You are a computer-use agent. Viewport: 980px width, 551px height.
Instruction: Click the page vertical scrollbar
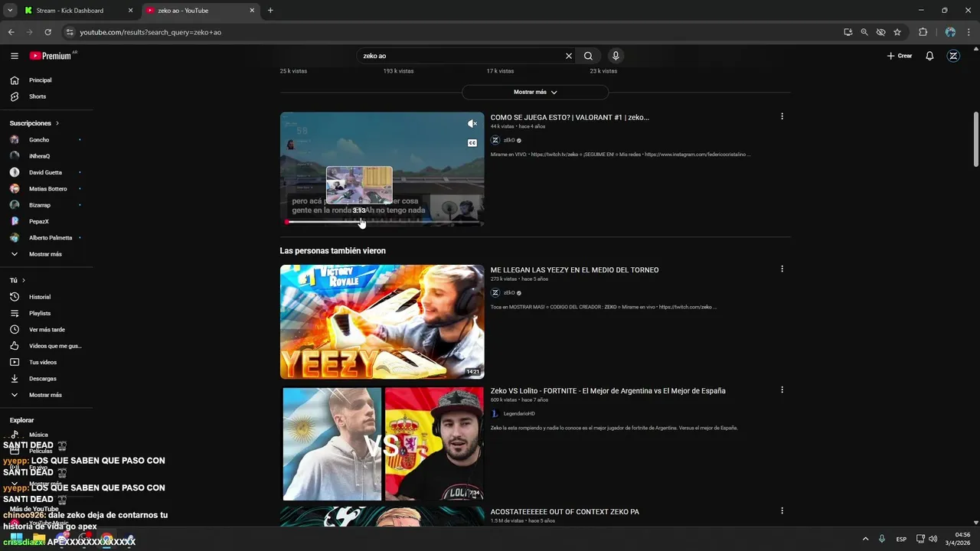point(975,139)
